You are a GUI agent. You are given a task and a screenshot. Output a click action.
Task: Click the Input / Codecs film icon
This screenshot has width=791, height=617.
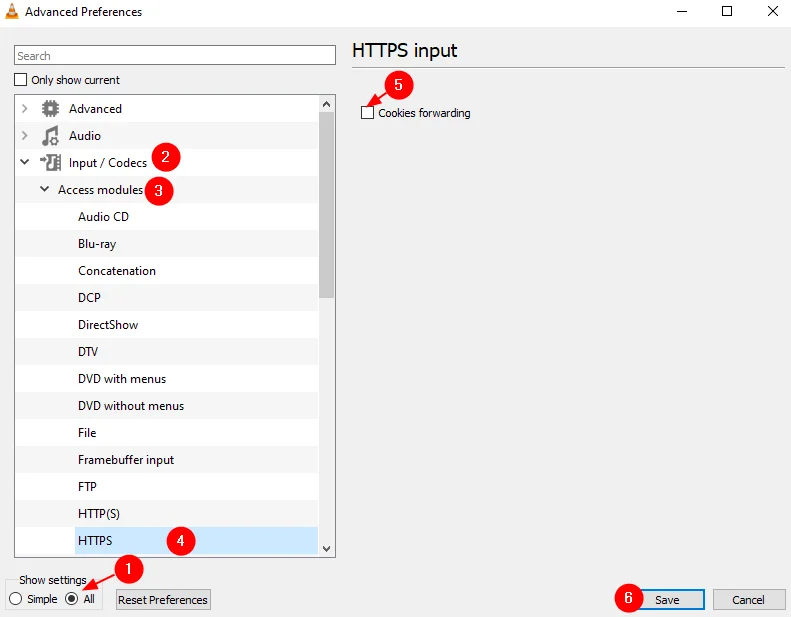click(50, 162)
